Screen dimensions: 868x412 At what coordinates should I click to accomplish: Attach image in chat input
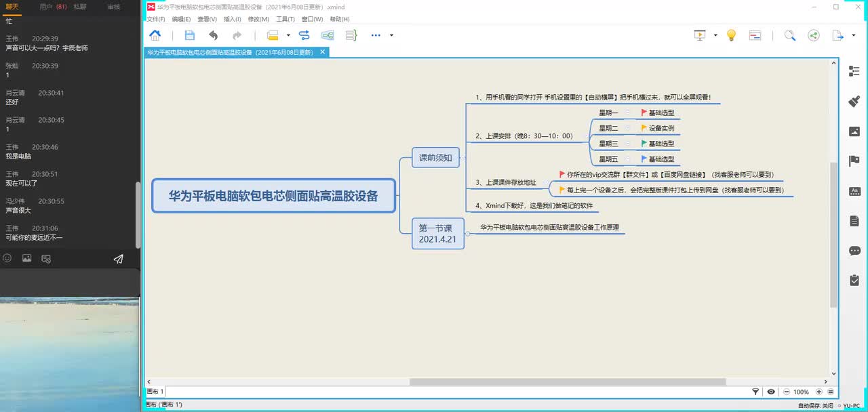tap(27, 258)
